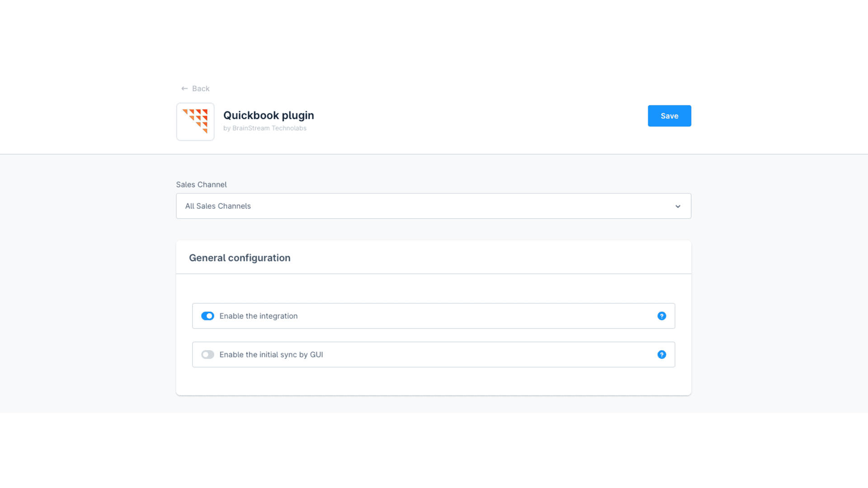Click blank middle of Enable the integration row
Viewport: 868px width, 488px height.
click(475, 316)
